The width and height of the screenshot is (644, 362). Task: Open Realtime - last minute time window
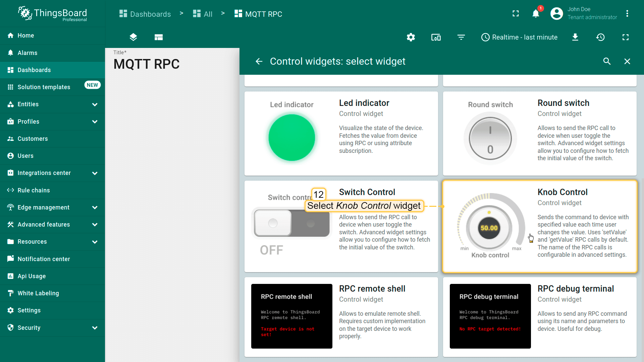pyautogui.click(x=519, y=37)
